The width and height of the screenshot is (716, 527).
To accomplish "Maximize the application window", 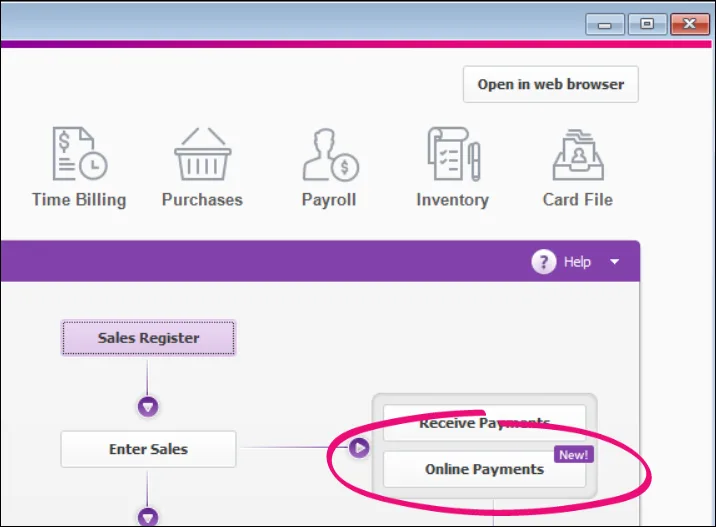I will click(x=647, y=24).
